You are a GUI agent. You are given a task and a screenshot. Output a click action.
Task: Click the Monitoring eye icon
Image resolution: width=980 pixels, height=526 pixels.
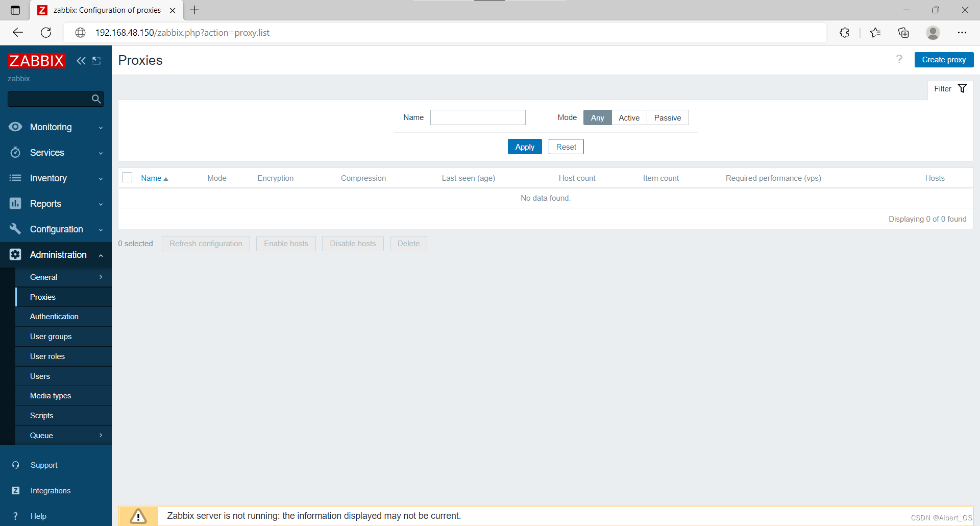pos(15,127)
